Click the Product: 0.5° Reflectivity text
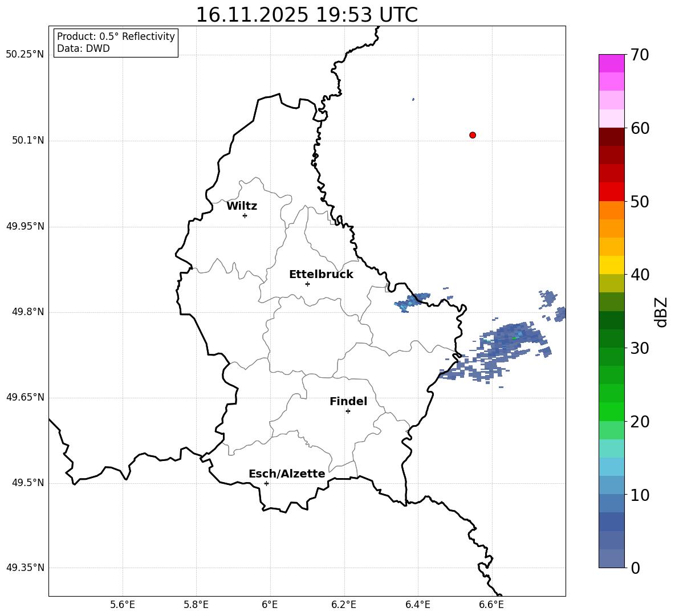This screenshot has height=616, width=675. click(x=116, y=36)
